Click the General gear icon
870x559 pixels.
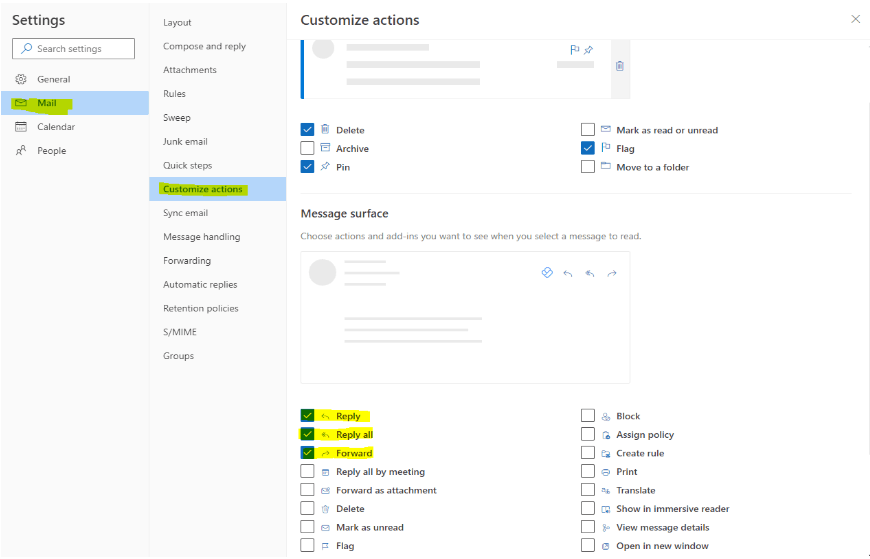21,79
